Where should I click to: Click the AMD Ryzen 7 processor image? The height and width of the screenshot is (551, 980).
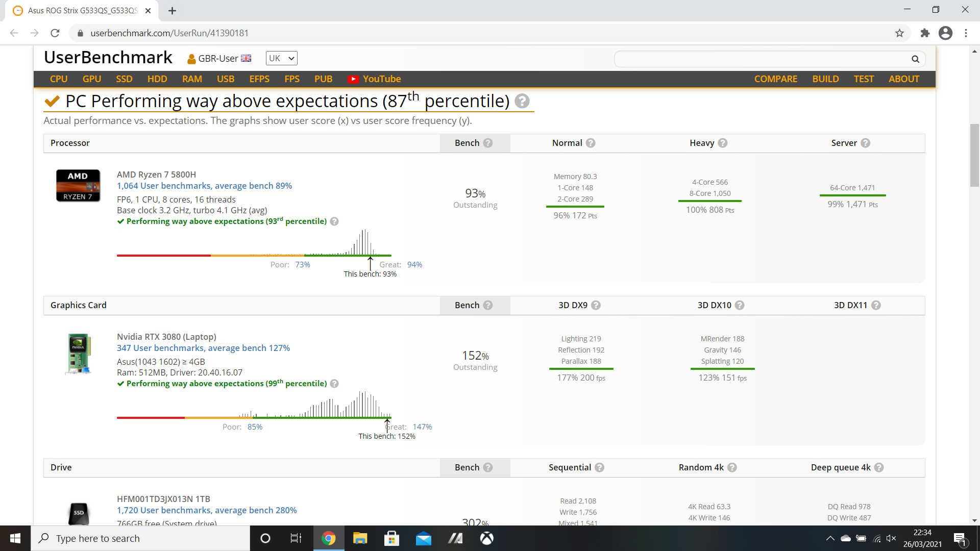78,186
